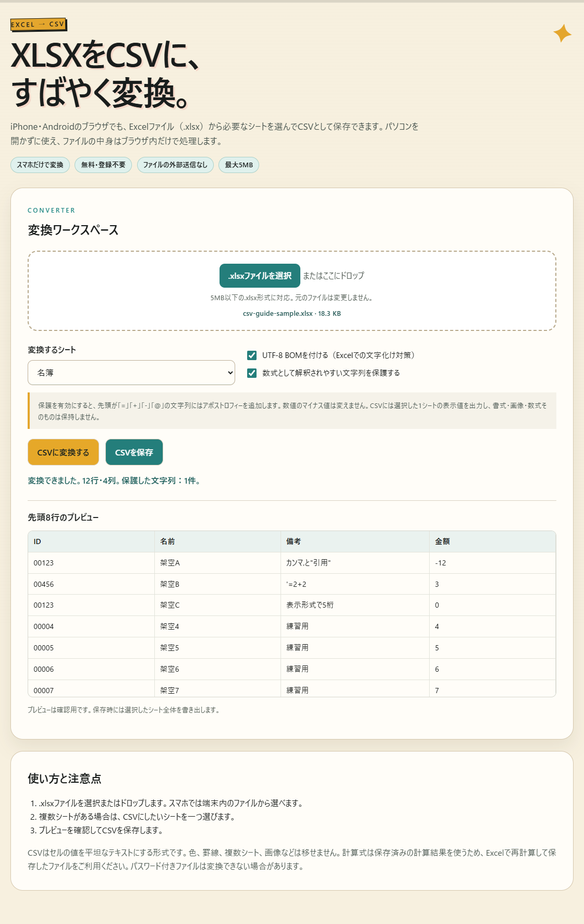Click the EXCEL → CSV badge
Viewport: 584px width, 924px height.
39,24
